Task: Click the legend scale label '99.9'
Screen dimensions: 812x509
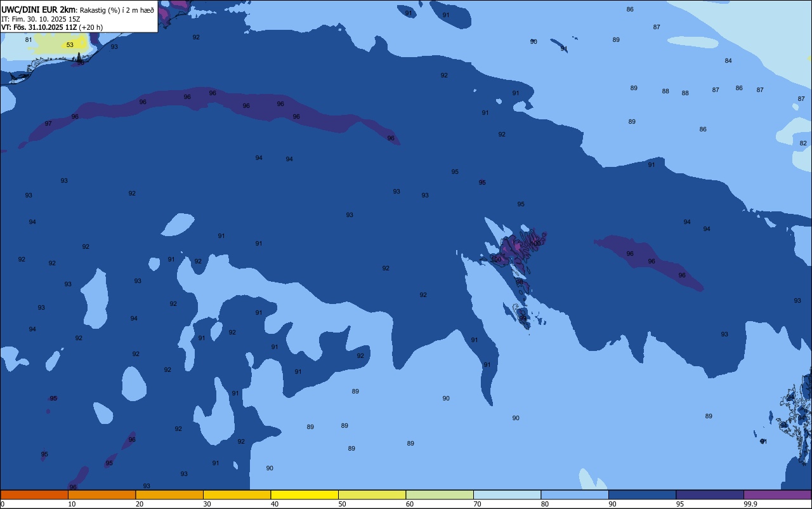Action: click(750, 504)
